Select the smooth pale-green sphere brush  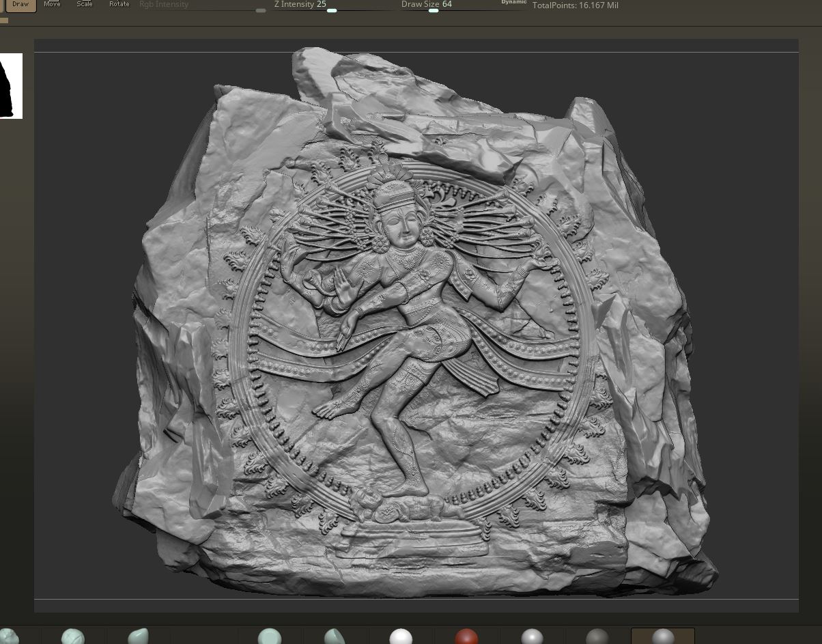click(270, 636)
